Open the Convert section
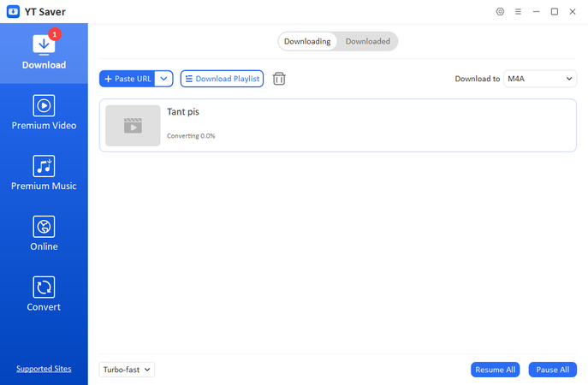This screenshot has height=385, width=588. [44, 296]
